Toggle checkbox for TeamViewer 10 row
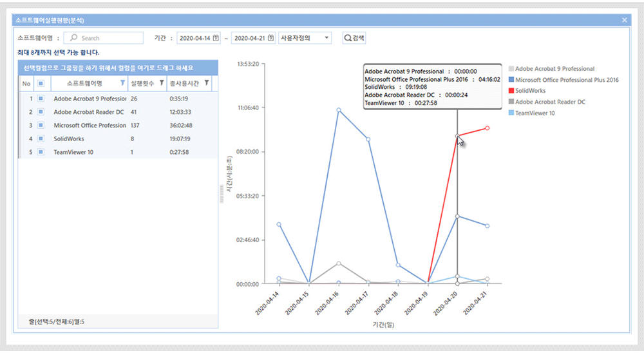Screen dimensions: 644x353 (41, 152)
